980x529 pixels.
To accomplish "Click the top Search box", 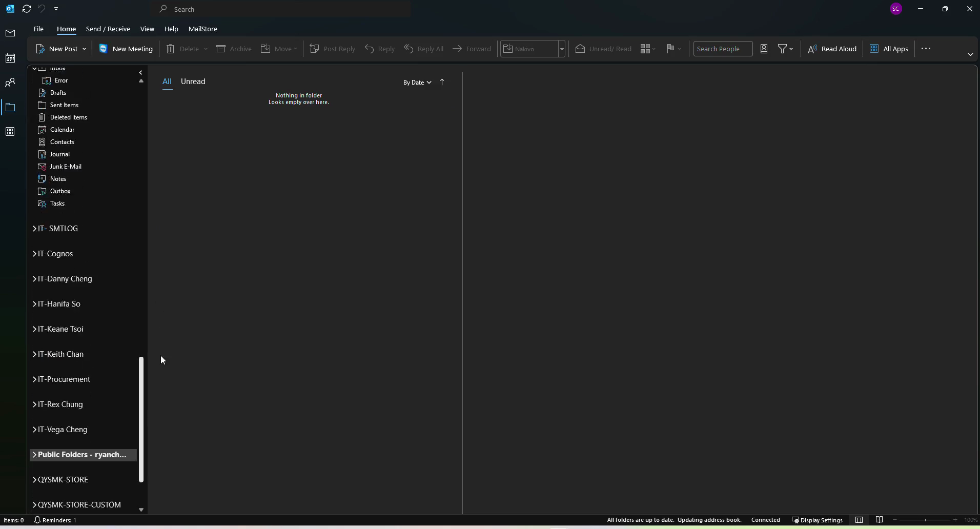I will tap(282, 9).
